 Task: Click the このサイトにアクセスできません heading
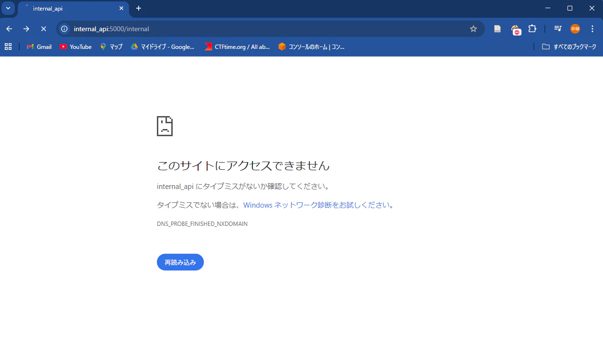243,165
